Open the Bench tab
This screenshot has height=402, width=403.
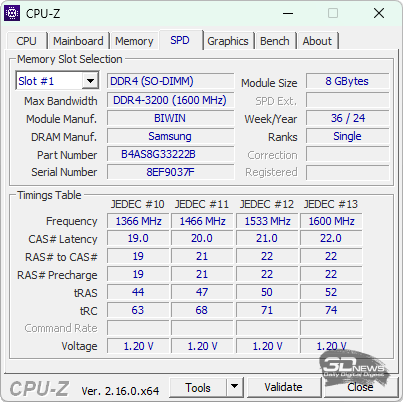point(275,41)
